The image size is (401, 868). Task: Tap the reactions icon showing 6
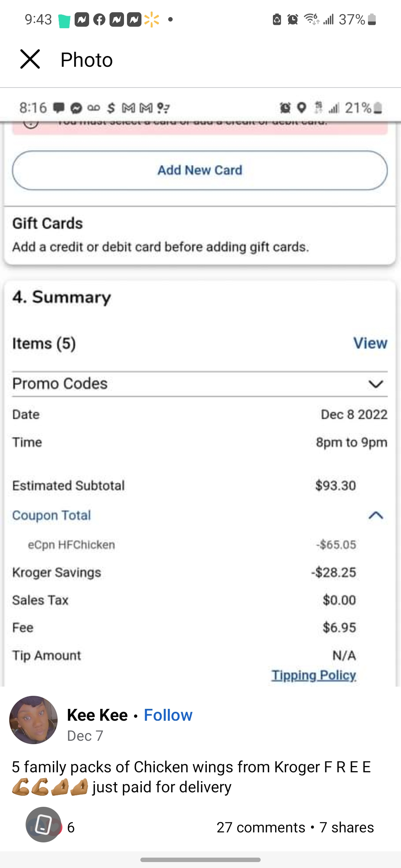44,825
